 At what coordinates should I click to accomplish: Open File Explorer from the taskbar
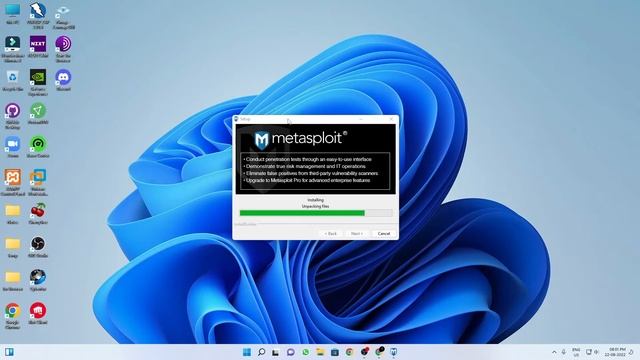[x=320, y=352]
